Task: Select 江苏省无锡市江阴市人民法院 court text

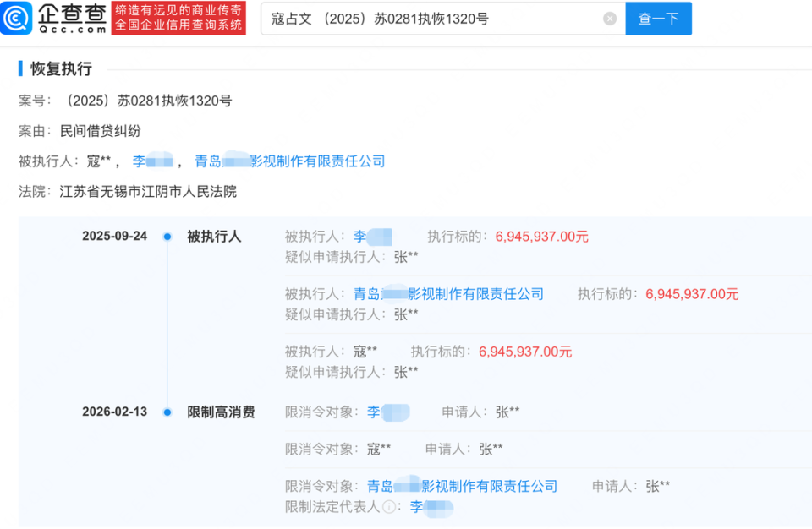Action: pyautogui.click(x=148, y=192)
